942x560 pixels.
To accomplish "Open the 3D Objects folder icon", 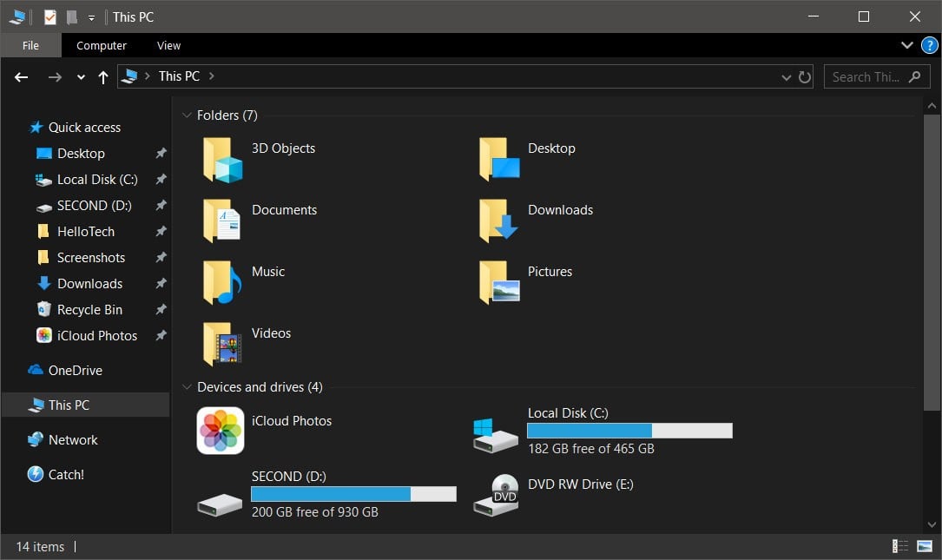I will coord(222,159).
